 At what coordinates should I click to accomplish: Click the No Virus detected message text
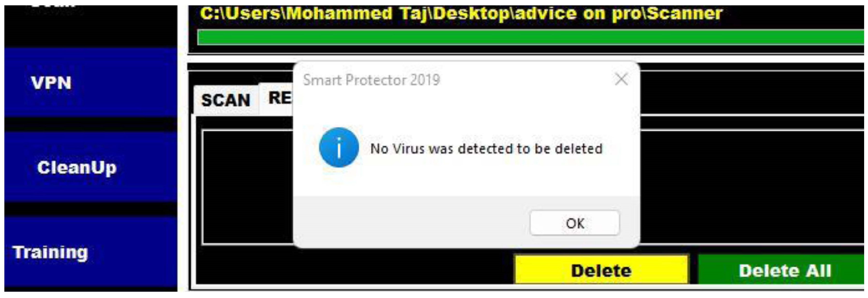click(x=486, y=149)
